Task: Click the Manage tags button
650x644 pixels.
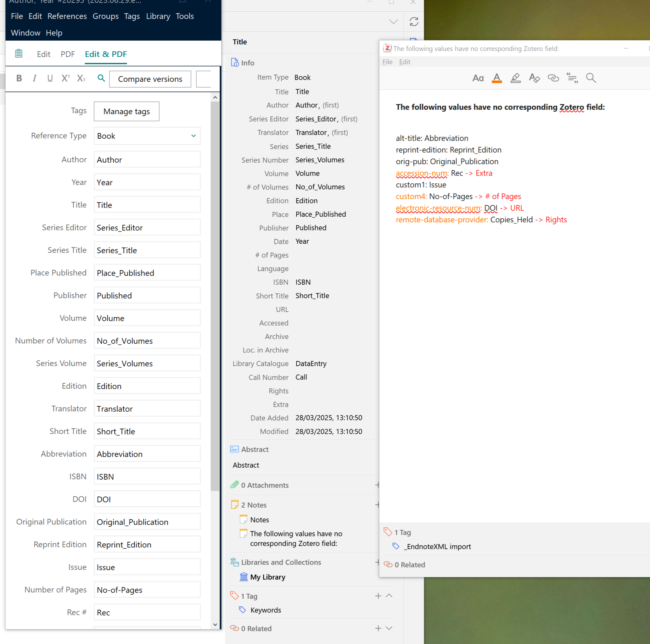Action: point(126,111)
